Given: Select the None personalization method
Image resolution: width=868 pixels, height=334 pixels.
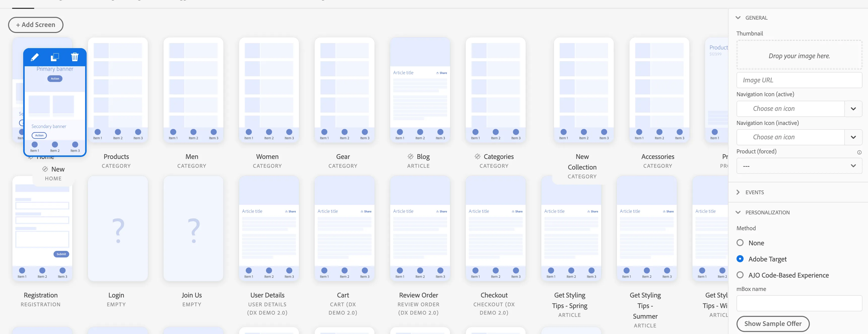Looking at the screenshot, I should click(740, 243).
